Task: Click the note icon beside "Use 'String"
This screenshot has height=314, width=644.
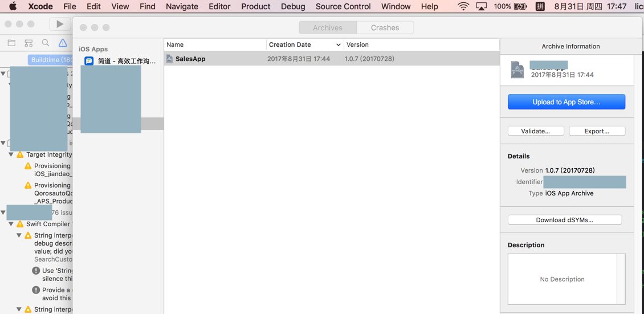Action: coord(36,271)
